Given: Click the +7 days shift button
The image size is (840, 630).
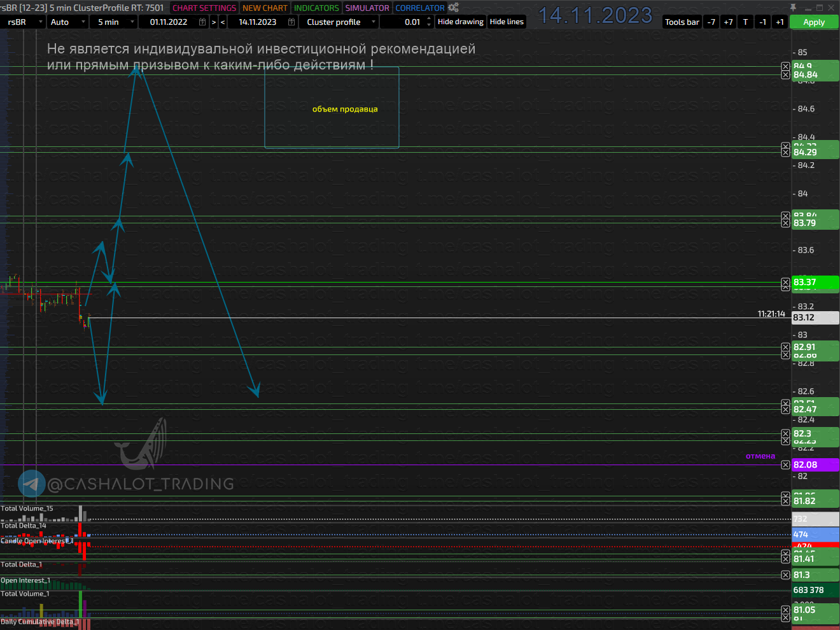Looking at the screenshot, I should [728, 22].
